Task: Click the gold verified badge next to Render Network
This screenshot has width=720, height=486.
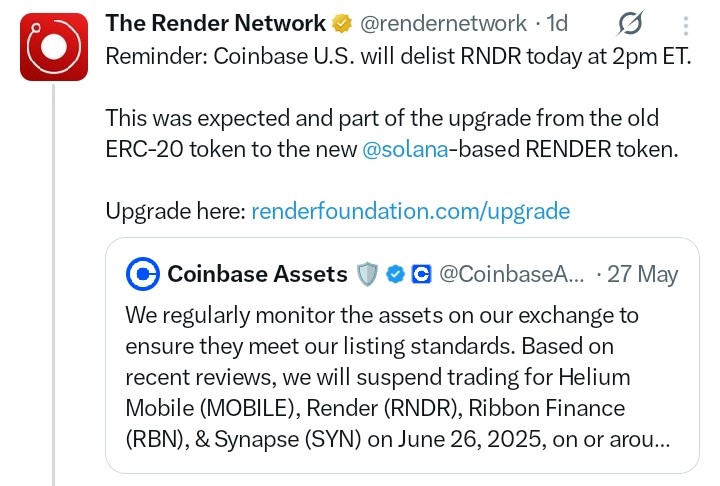Action: pyautogui.click(x=342, y=24)
